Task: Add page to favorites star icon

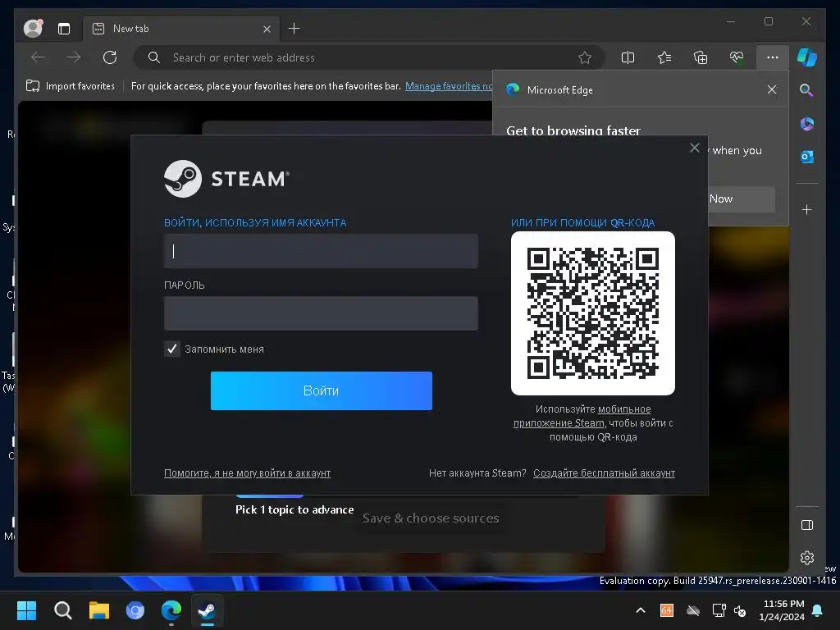Action: point(585,57)
